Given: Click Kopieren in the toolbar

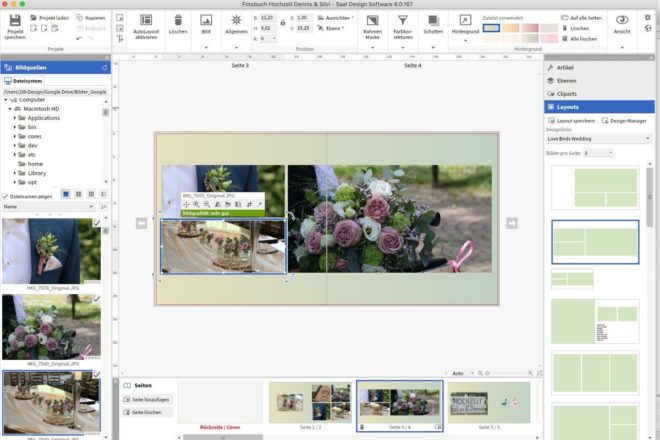Looking at the screenshot, I should coord(91,18).
